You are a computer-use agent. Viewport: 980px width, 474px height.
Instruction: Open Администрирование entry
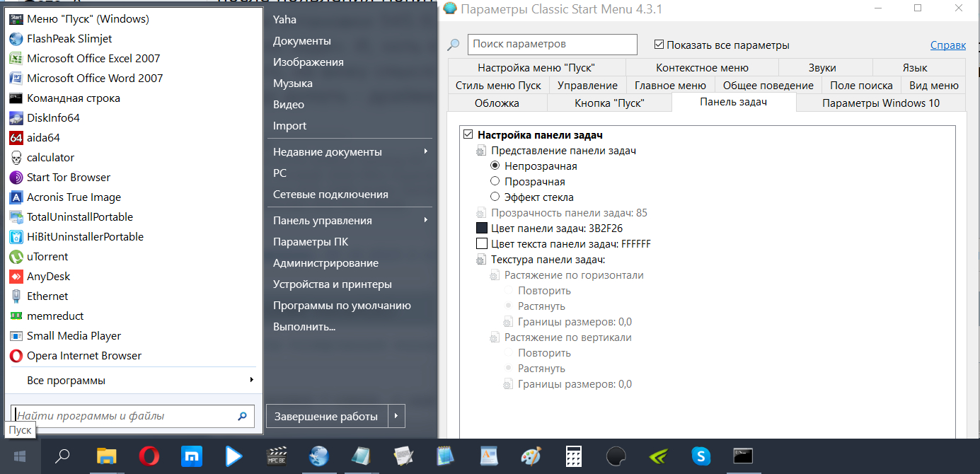click(x=326, y=262)
